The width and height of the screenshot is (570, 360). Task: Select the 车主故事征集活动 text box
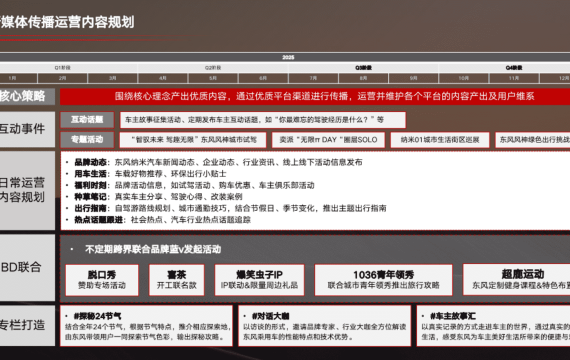pos(263,120)
